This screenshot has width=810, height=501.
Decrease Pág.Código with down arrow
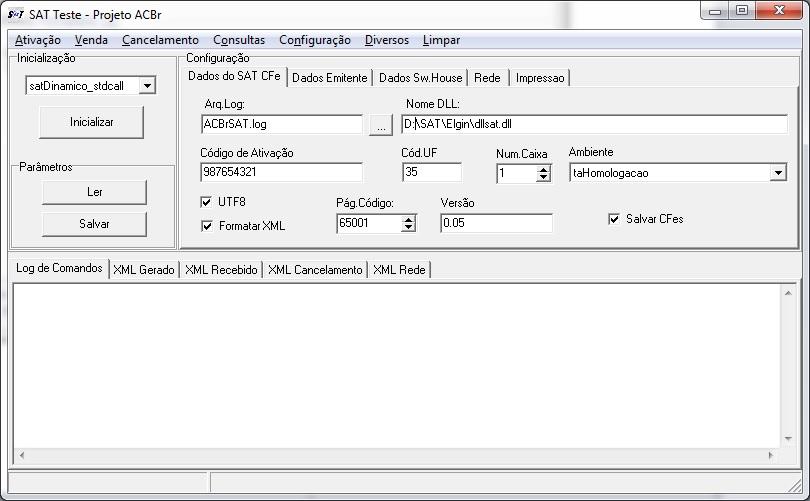(409, 228)
